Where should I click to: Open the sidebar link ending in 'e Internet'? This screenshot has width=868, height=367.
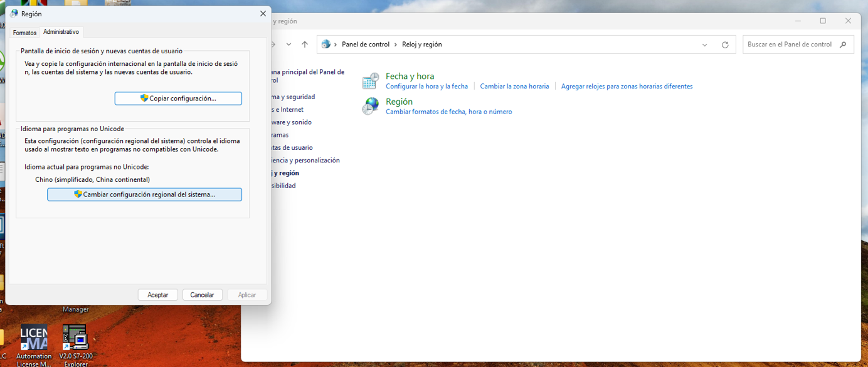287,110
